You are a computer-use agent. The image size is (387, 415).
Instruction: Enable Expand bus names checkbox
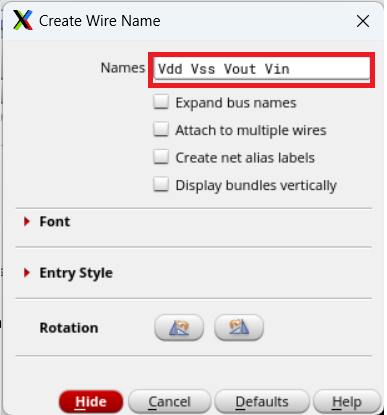coord(161,102)
